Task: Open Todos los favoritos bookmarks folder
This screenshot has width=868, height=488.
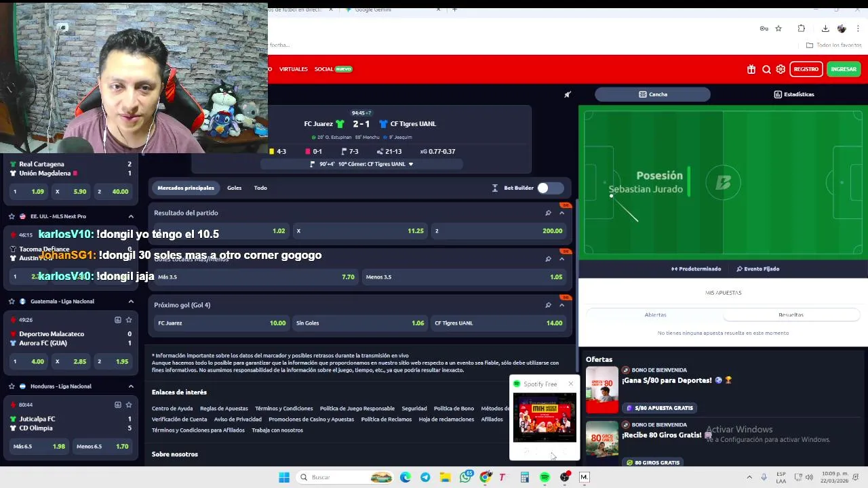Action: (x=834, y=45)
